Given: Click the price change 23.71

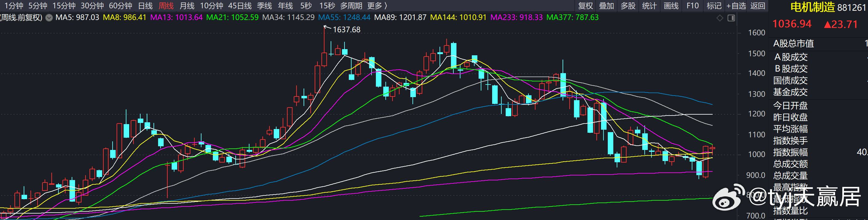Looking at the screenshot, I should click(x=841, y=24).
